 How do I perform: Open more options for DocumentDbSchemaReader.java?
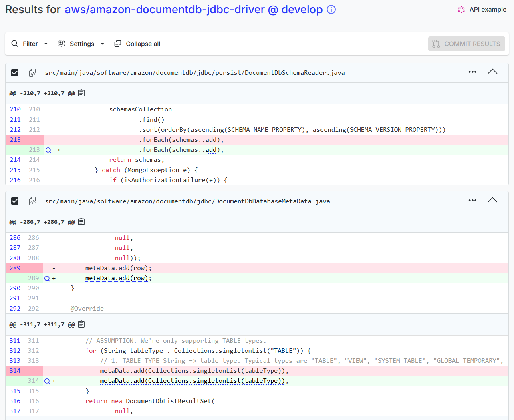[x=472, y=72]
